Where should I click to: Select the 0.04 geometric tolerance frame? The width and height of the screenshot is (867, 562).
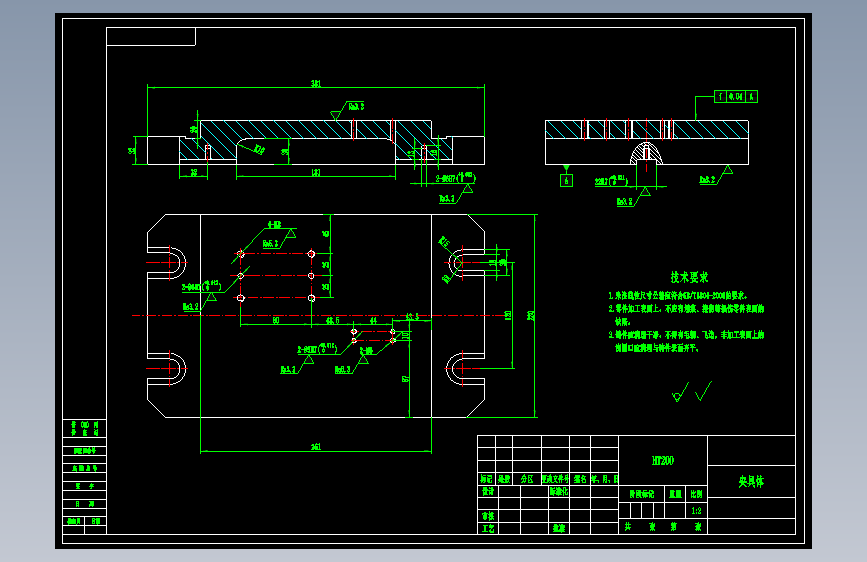point(736,96)
